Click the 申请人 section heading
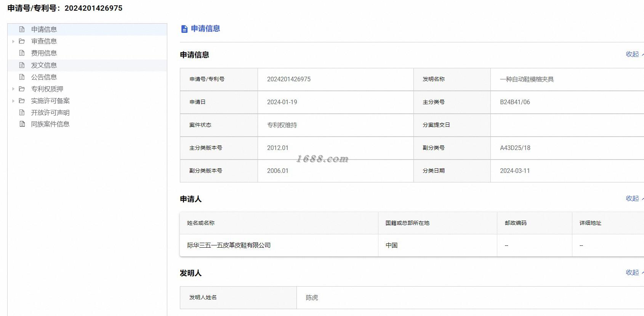Viewport: 644px width, 316px height. [x=191, y=199]
